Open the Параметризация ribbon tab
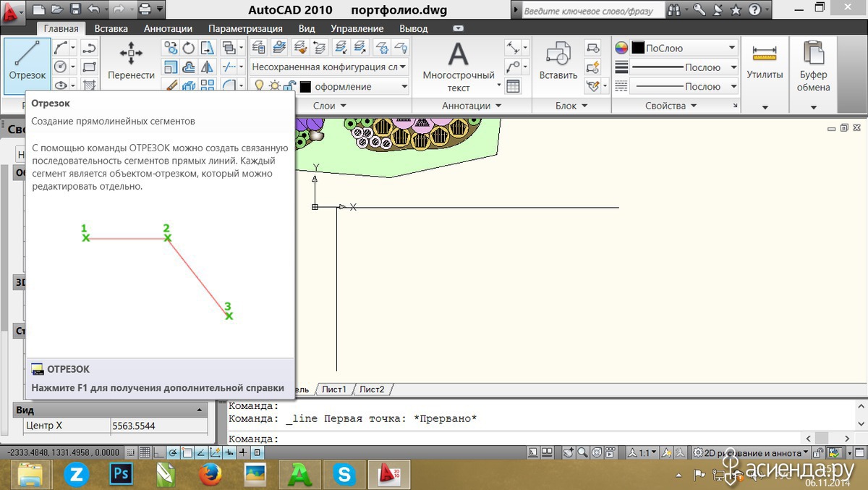This screenshot has width=868, height=490. [x=245, y=28]
